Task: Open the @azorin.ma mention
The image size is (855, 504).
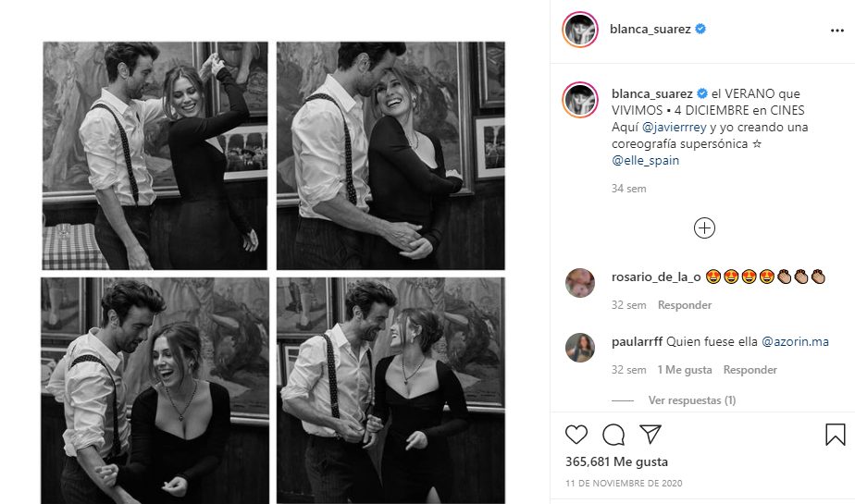Action: [795, 342]
